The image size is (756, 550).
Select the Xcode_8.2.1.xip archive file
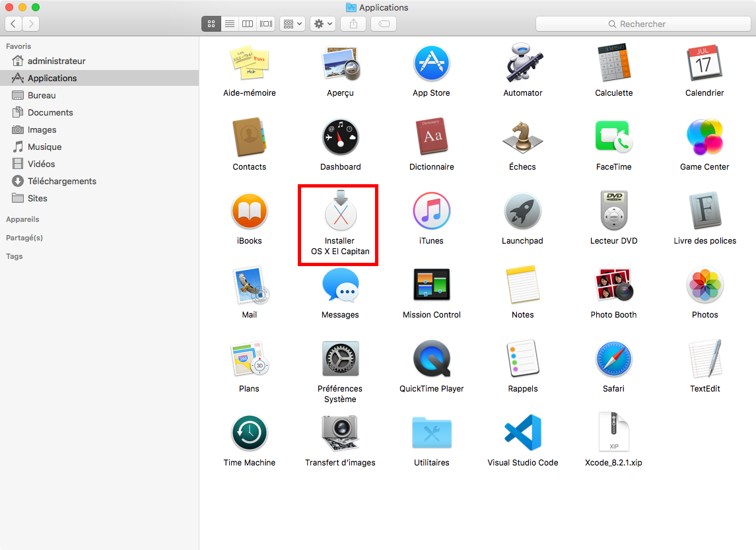[x=613, y=433]
